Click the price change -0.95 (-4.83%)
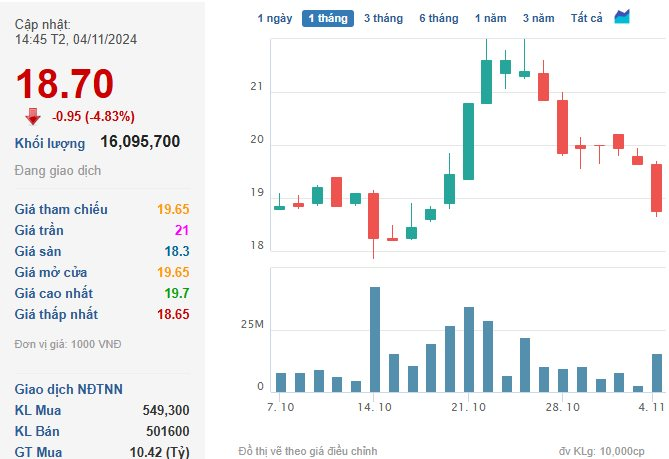669x459 pixels. [x=93, y=116]
